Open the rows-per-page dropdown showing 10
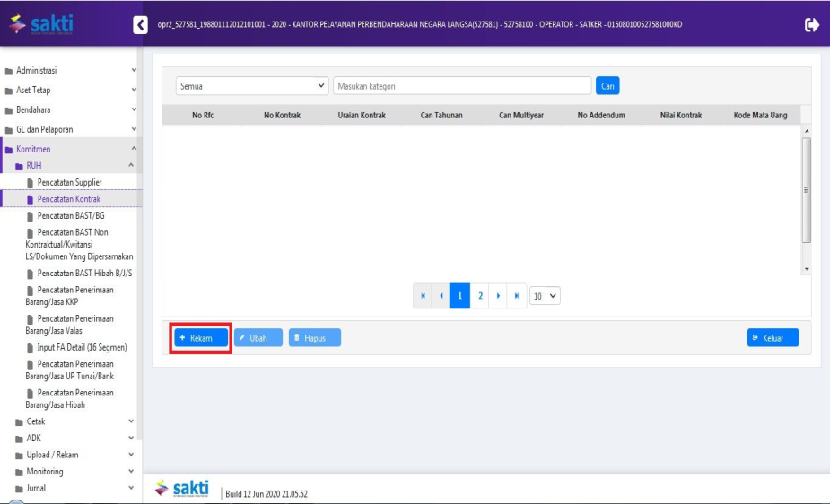 click(546, 296)
